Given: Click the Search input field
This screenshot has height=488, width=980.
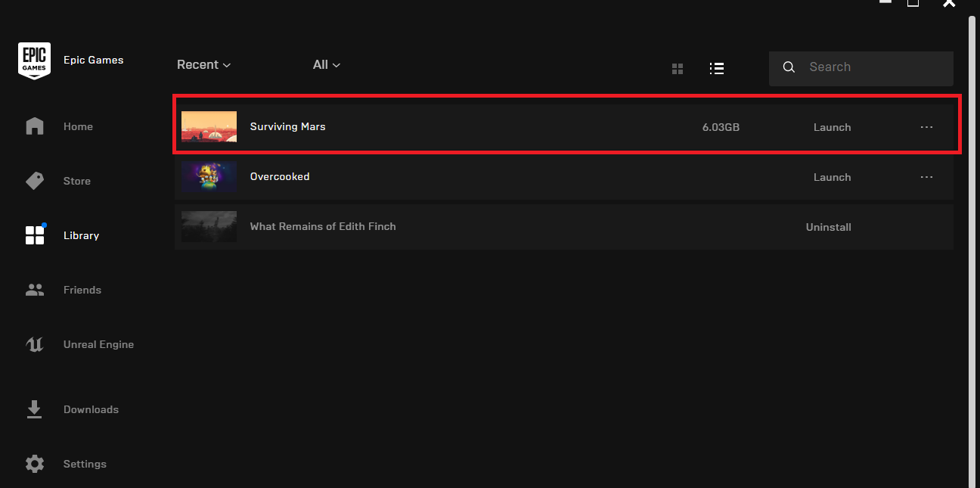Looking at the screenshot, I should pyautogui.click(x=861, y=69).
